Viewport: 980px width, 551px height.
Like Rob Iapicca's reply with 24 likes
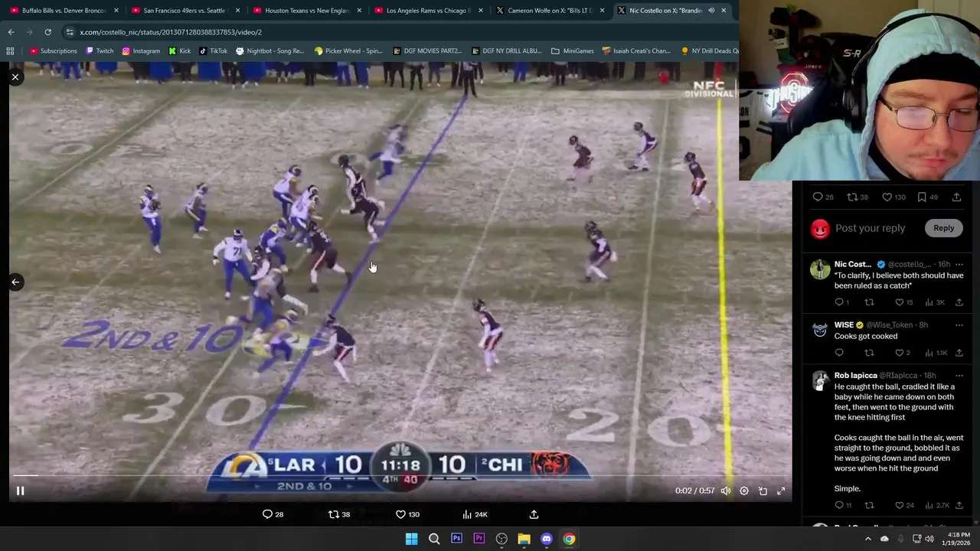904,506
